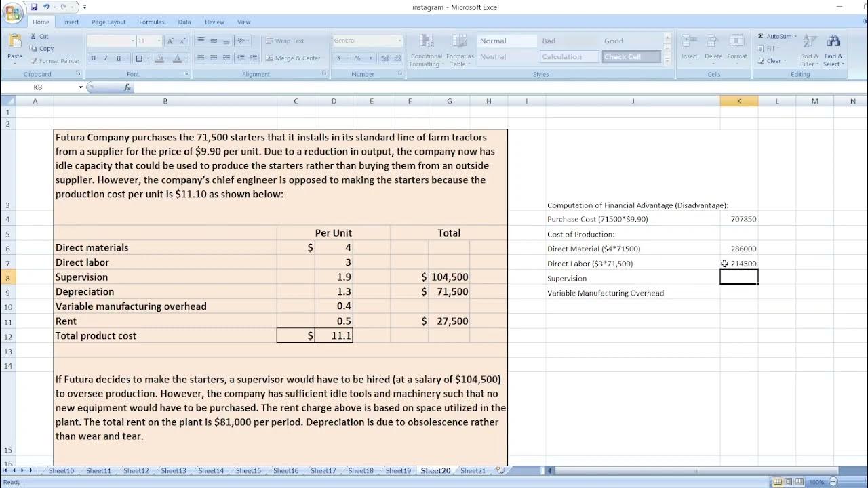Apply the Good cell style

pos(631,41)
